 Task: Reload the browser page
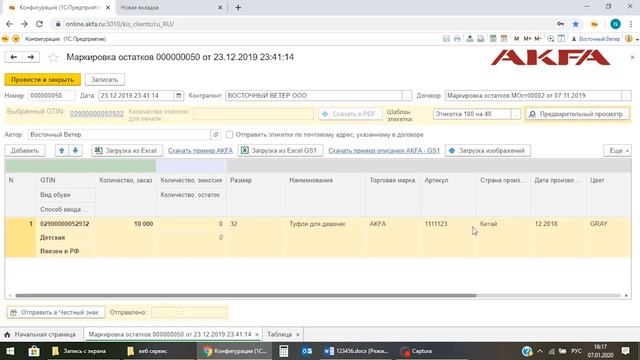39,24
